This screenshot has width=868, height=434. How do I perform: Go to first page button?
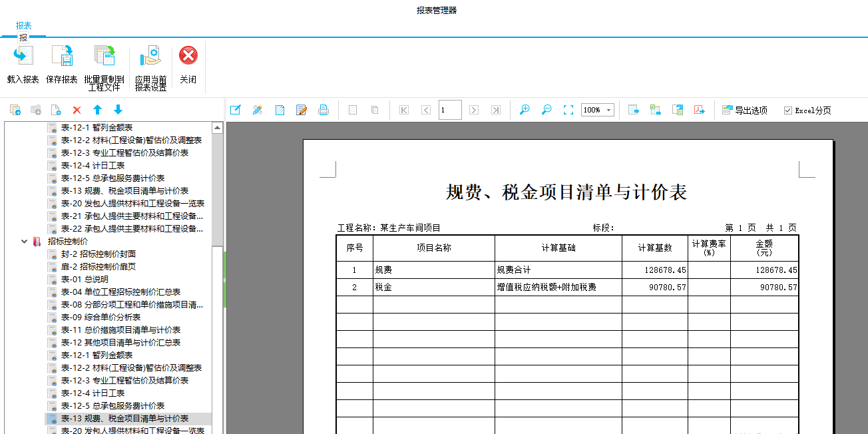404,110
